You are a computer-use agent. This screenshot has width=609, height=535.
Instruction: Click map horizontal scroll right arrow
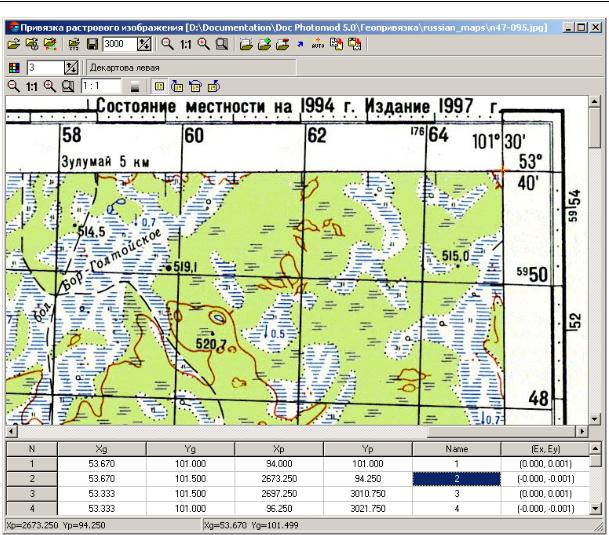coord(582,431)
